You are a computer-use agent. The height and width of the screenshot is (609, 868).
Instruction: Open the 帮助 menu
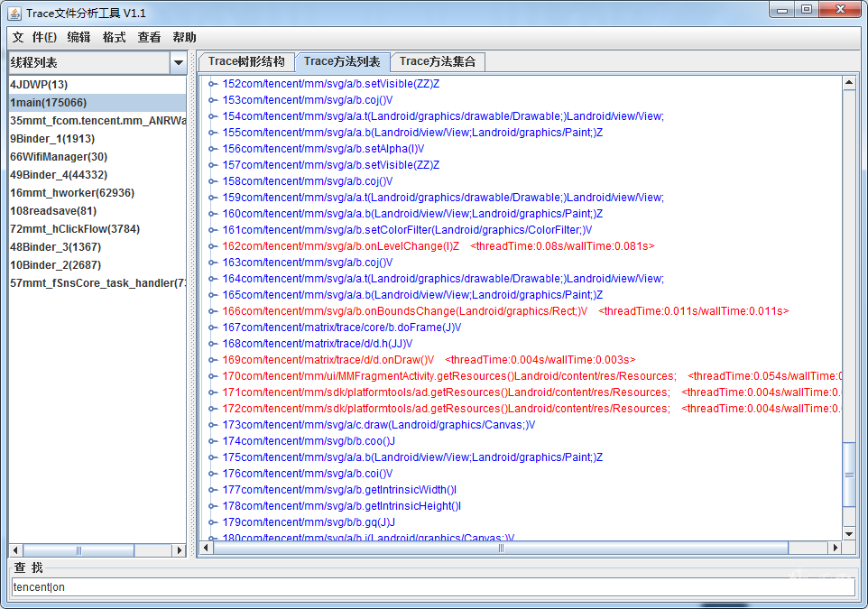pyautogui.click(x=184, y=37)
